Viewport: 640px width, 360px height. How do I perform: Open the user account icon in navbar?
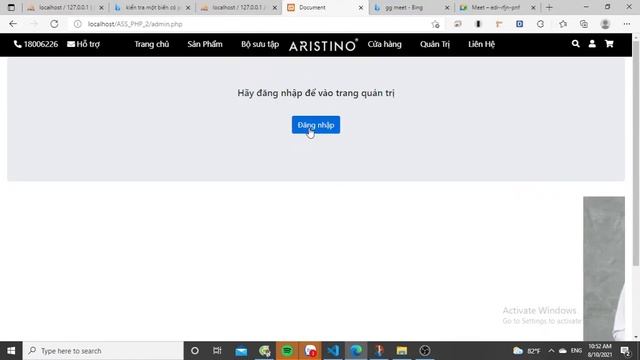click(x=592, y=44)
